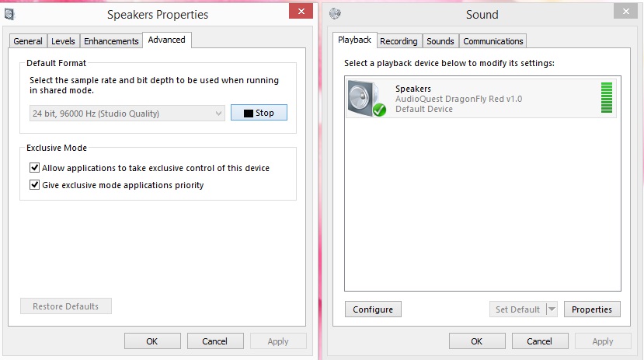
Task: Click the Speakers device icon
Action: (365, 99)
